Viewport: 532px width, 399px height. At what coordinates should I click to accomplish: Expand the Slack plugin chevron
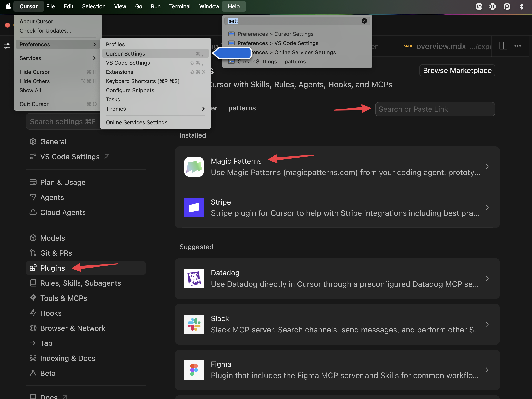point(487,324)
